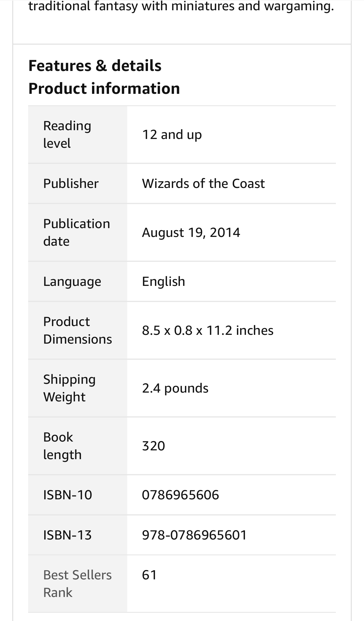This screenshot has height=621, width=364.
Task: Click the 2.4 pounds value
Action: click(175, 388)
